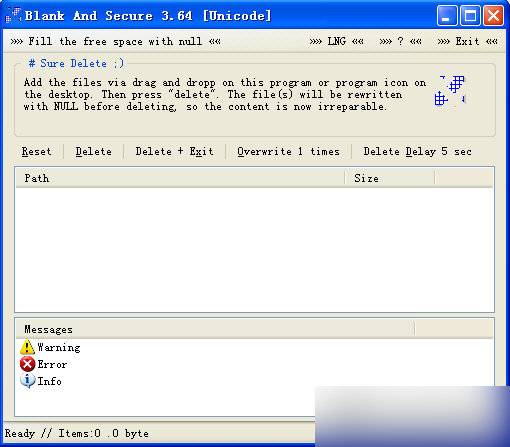The image size is (510, 447).
Task: Select the Info text row
Action: (x=49, y=381)
